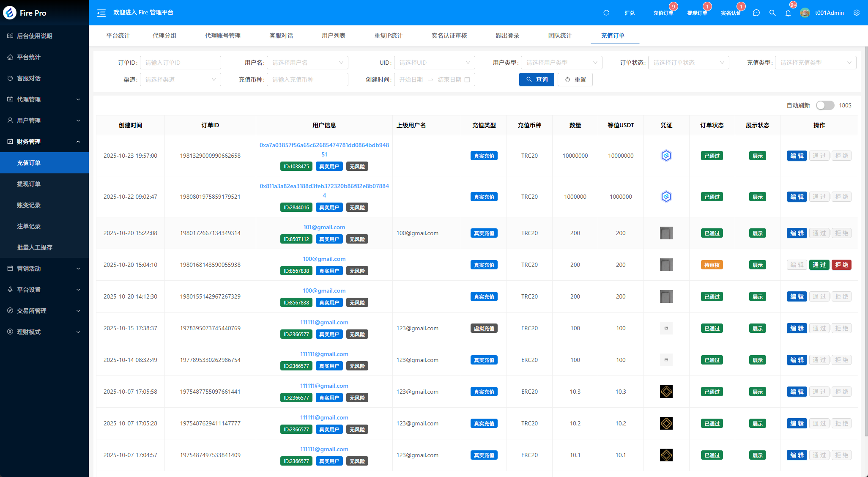Viewport: 868px width, 477px height.
Task: Click the admin user avatar
Action: pos(805,13)
